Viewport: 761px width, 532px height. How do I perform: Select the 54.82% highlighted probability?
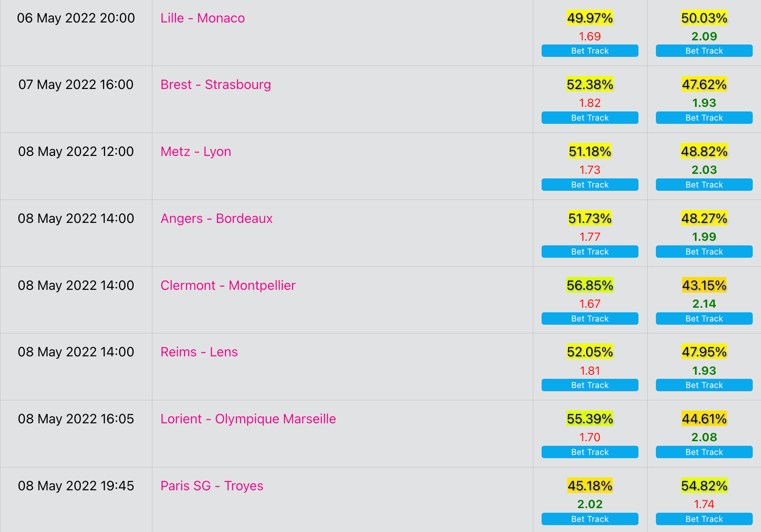coord(704,486)
